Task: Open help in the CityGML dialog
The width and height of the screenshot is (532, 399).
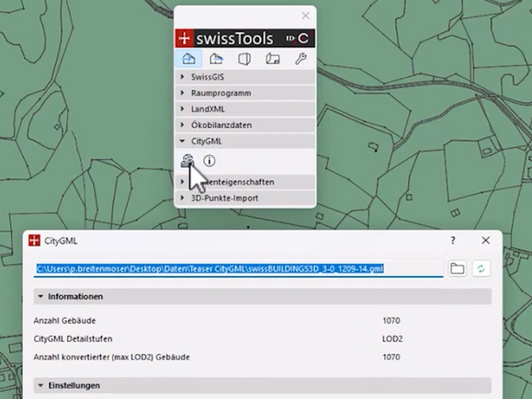Action: click(453, 241)
